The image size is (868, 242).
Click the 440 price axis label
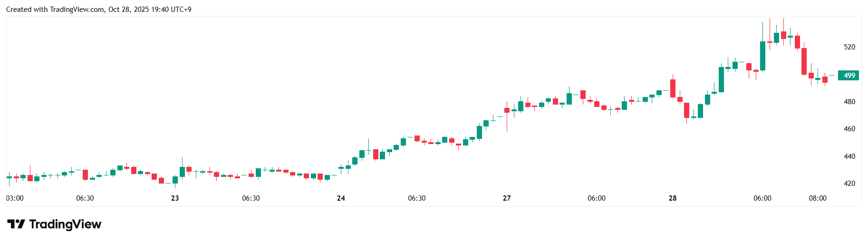point(849,156)
